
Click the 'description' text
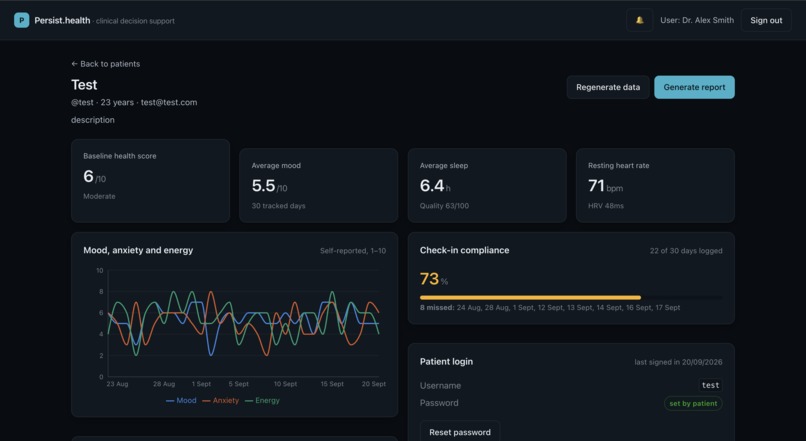[x=93, y=120]
